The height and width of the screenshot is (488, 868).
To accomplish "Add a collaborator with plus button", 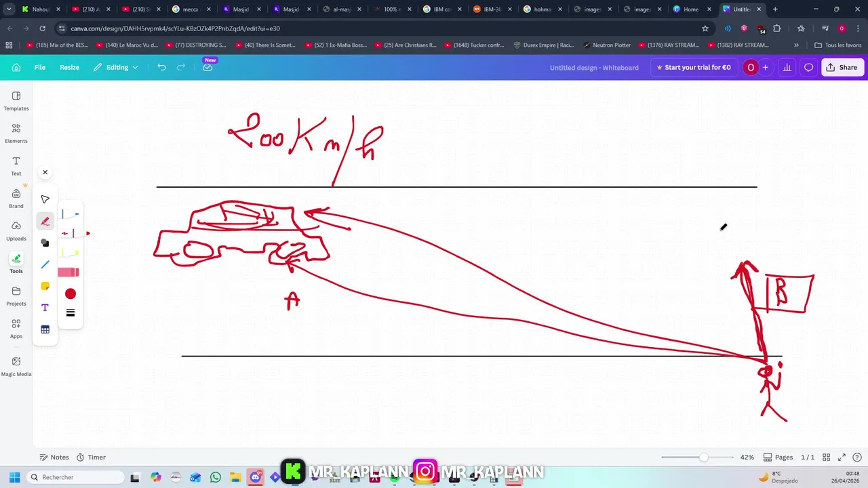I will point(766,67).
